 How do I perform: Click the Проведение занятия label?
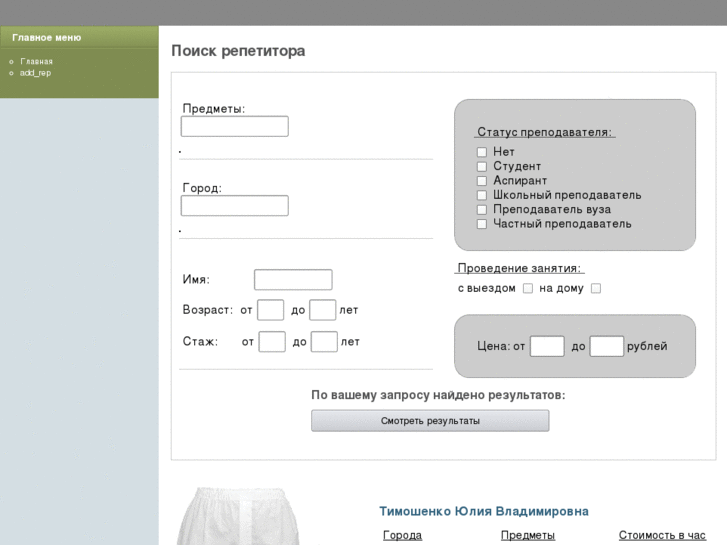pyautogui.click(x=519, y=268)
